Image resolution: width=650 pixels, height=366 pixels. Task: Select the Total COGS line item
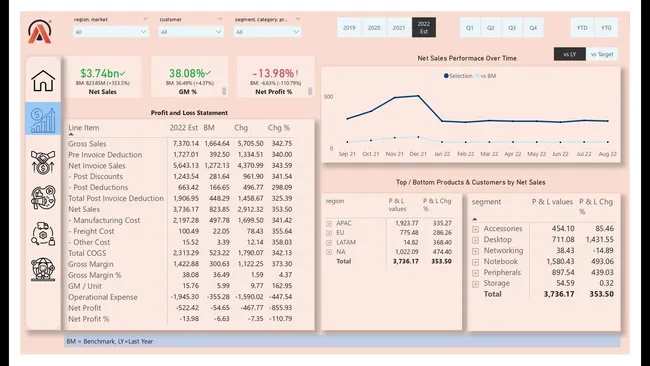(x=87, y=253)
